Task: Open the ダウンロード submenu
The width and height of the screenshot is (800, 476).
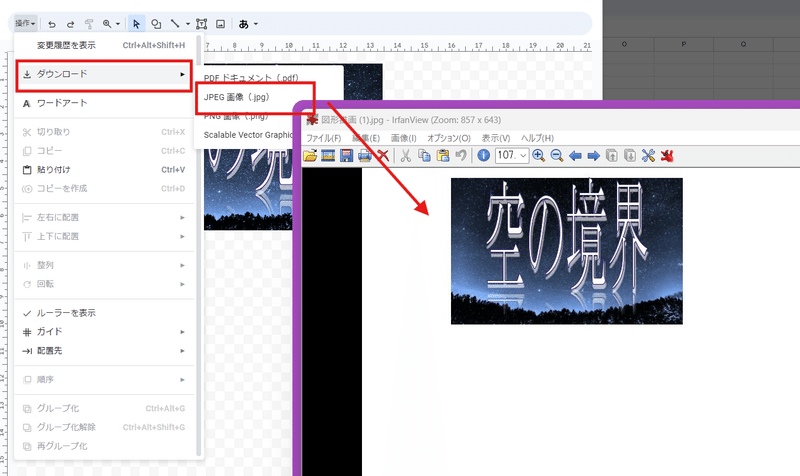Action: click(x=105, y=74)
